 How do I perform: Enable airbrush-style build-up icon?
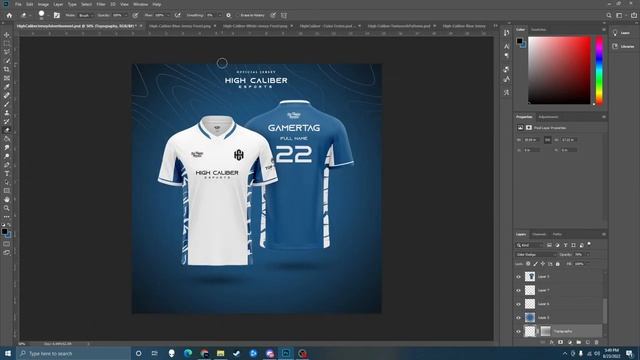[x=178, y=15]
